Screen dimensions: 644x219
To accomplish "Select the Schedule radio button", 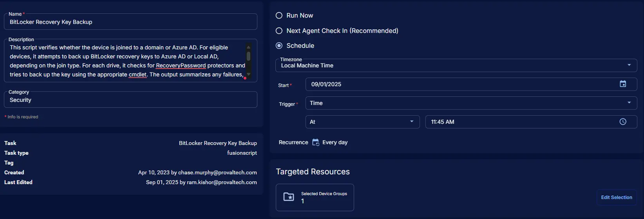I will click(279, 46).
